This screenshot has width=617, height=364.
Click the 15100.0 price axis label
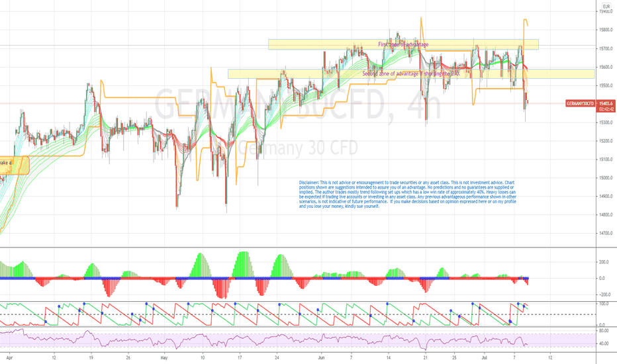tap(606, 159)
